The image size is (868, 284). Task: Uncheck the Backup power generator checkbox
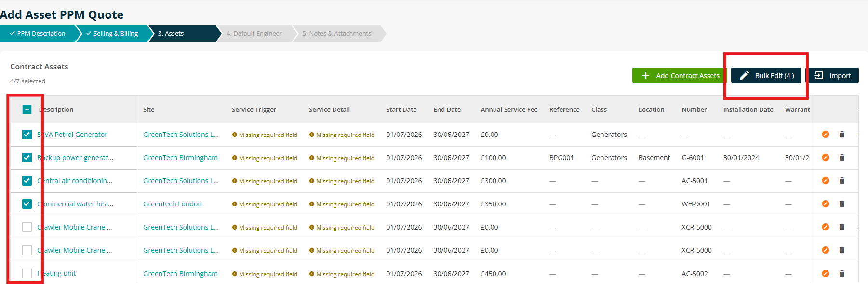[27, 158]
